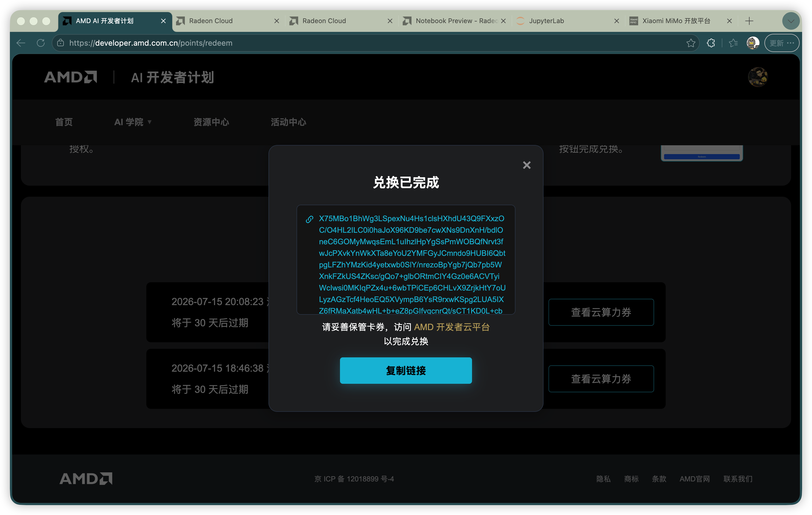Viewport: 812px width, 515px height.
Task: Click the AMD logo in the header
Action: click(x=70, y=77)
